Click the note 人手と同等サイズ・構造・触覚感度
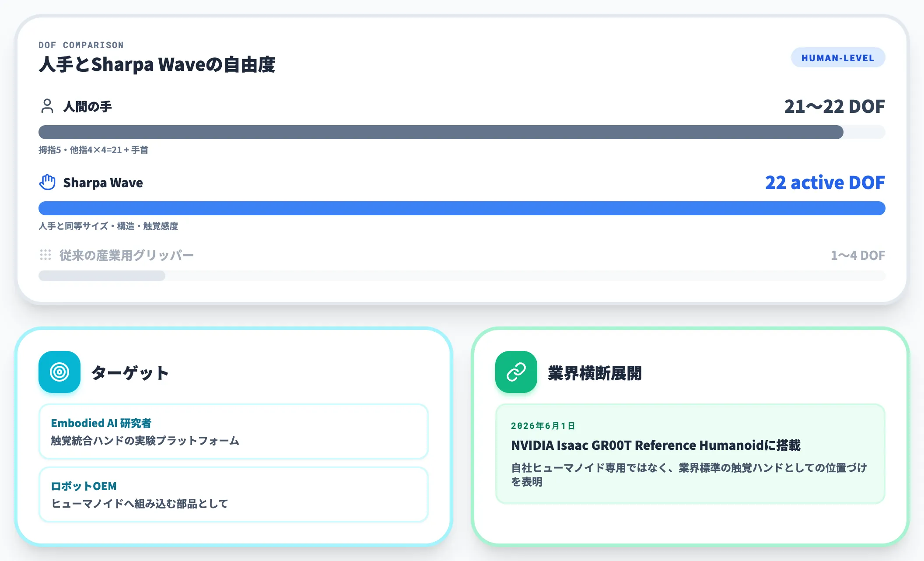 [x=108, y=226]
